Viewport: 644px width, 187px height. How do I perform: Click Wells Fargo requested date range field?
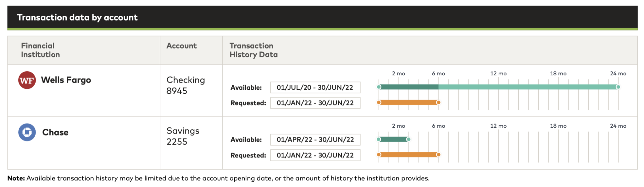point(315,103)
